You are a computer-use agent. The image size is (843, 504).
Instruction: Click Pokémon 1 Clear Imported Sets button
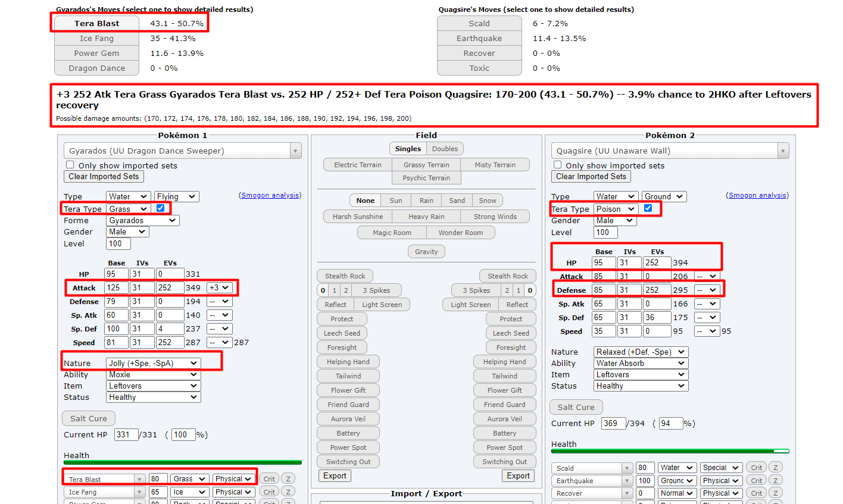click(104, 176)
